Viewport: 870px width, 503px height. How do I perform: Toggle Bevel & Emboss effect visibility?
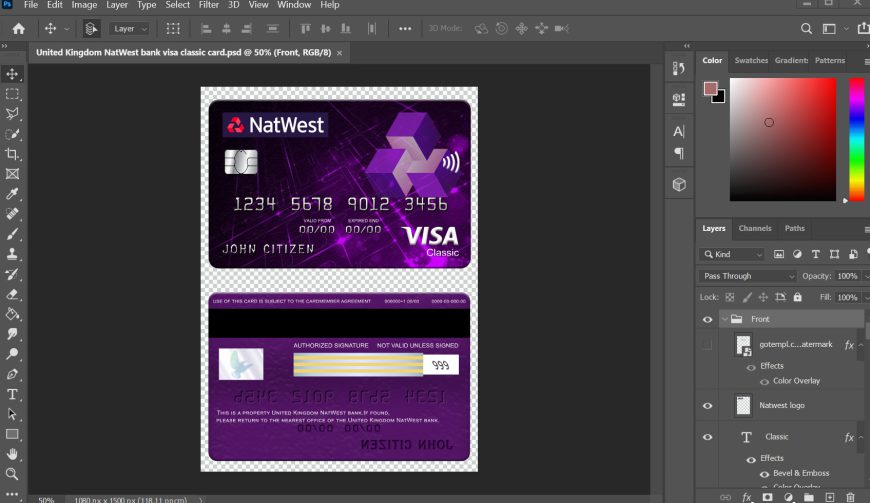coord(764,474)
